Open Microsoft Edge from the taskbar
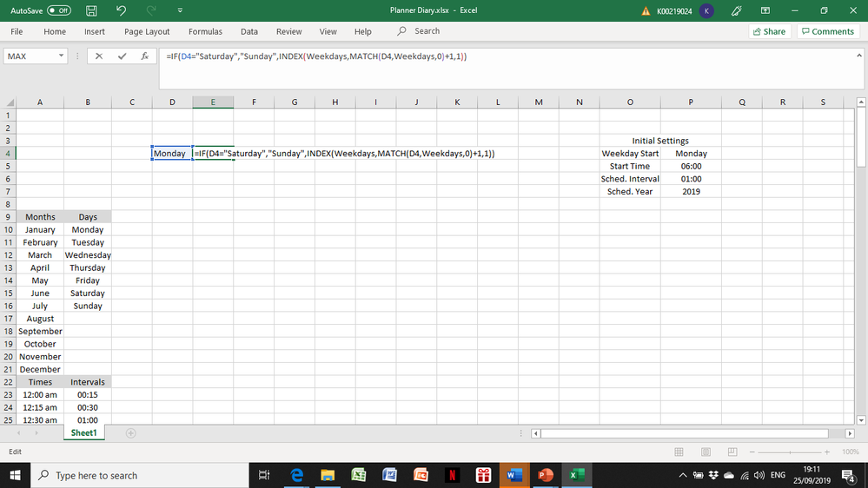This screenshot has width=868, height=488. coord(296,475)
